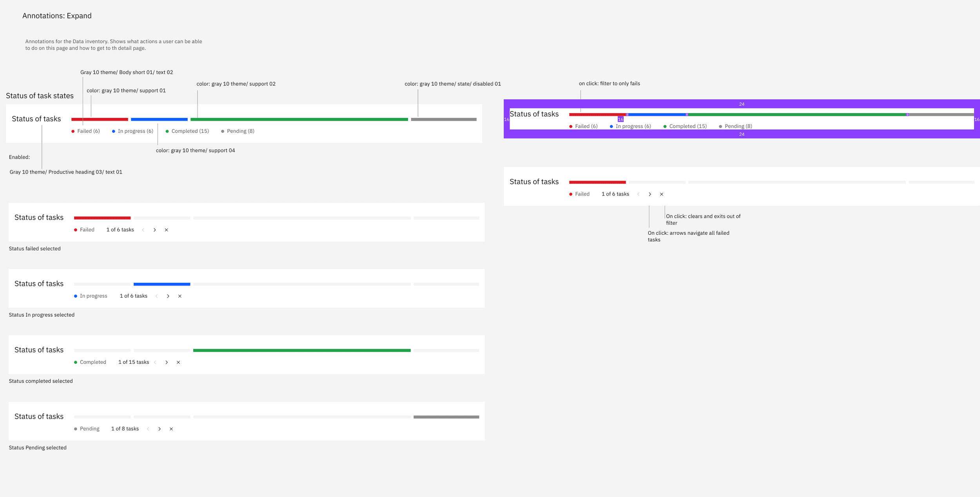980x497 pixels.
Task: Click dark gray bar in Pending selected panel
Action: click(x=446, y=417)
